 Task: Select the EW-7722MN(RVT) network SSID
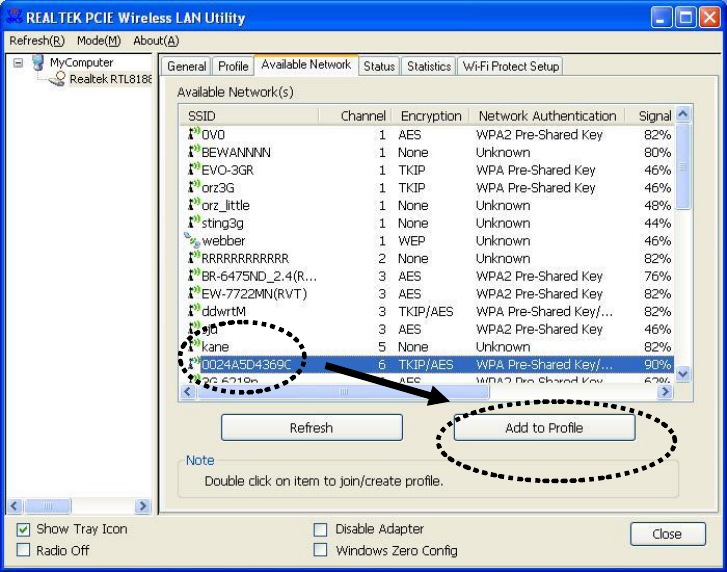[254, 294]
